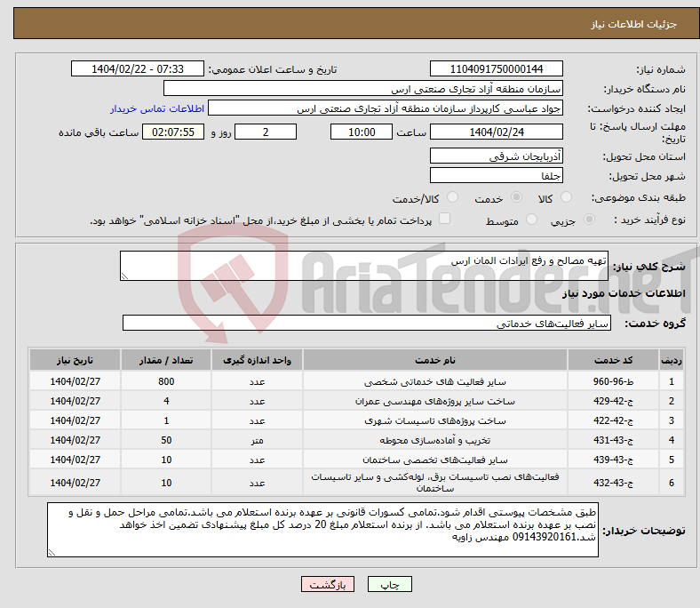The width and height of the screenshot is (700, 608).
Task: Click service code ج-42-429 cell
Action: pos(614,401)
